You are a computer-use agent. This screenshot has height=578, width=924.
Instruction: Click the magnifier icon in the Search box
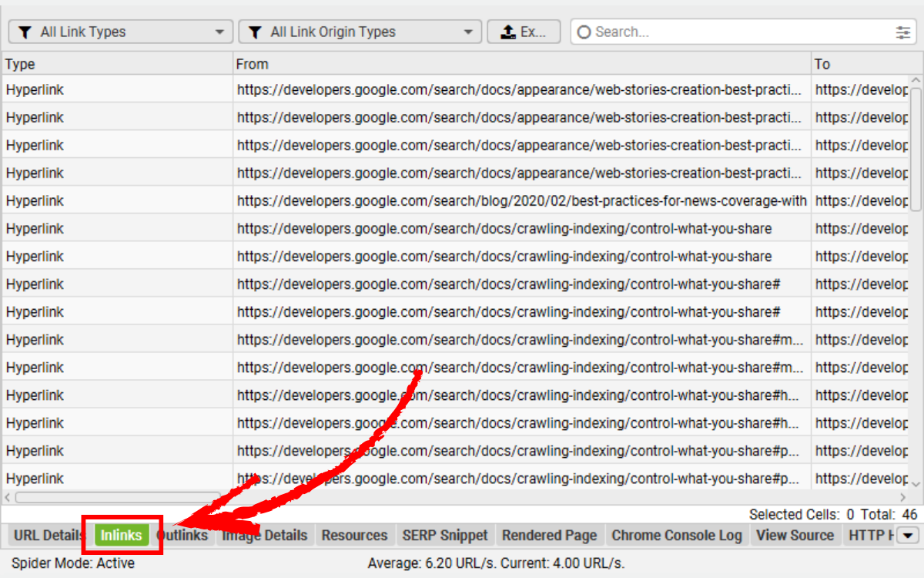[584, 32]
